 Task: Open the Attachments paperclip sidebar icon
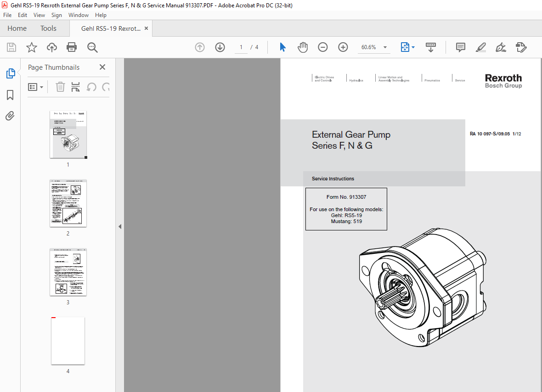pyautogui.click(x=10, y=116)
